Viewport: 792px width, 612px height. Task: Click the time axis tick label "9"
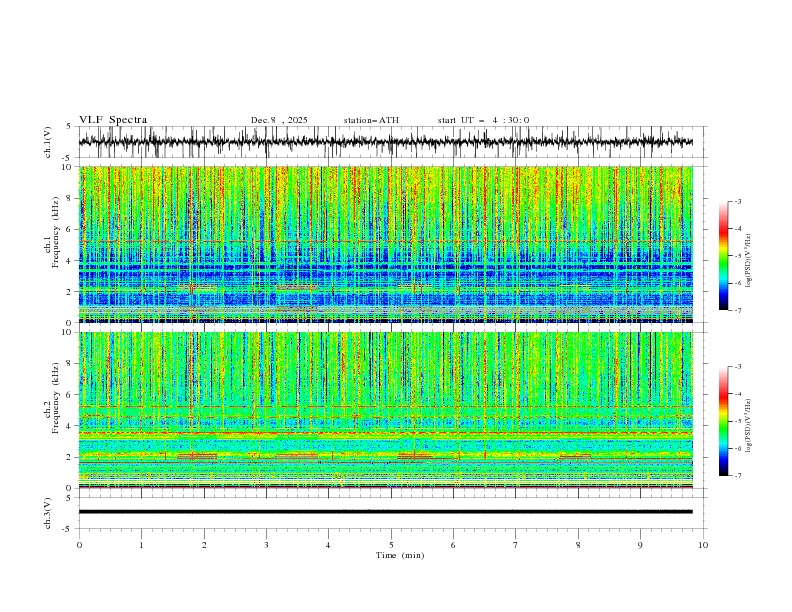[640, 545]
